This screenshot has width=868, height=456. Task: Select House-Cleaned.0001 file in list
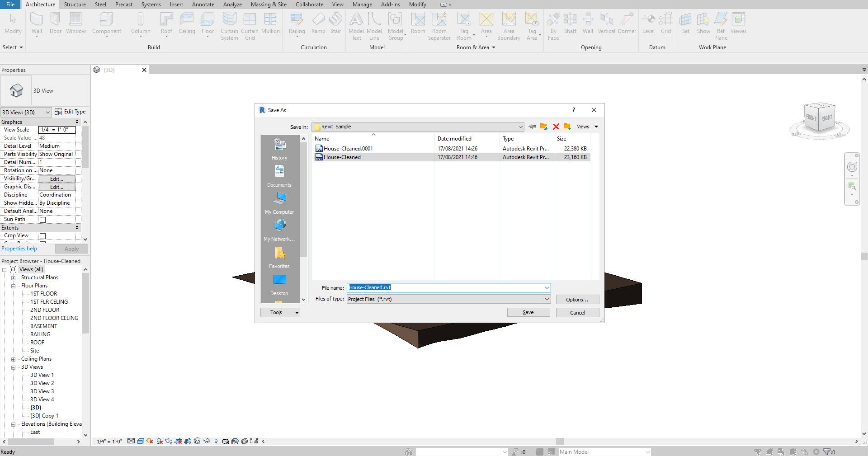(348, 149)
